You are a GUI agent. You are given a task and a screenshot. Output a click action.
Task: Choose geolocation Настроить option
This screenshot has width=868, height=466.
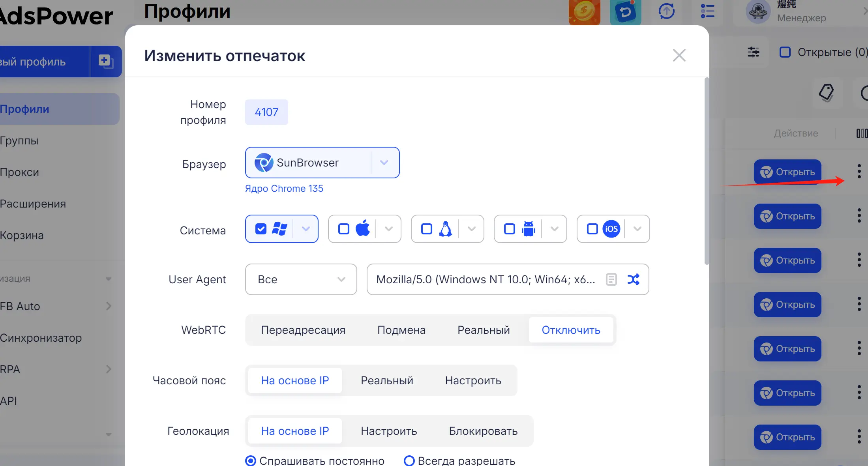coord(389,431)
